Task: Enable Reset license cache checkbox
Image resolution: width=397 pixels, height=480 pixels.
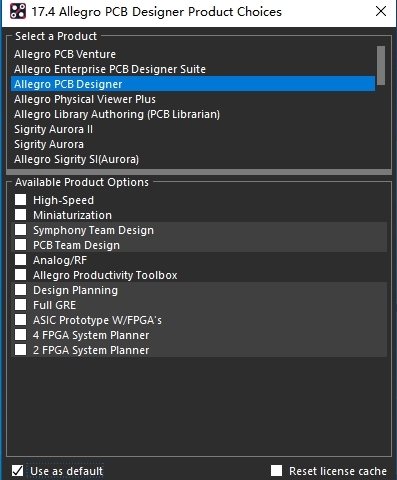Action: pos(276,471)
